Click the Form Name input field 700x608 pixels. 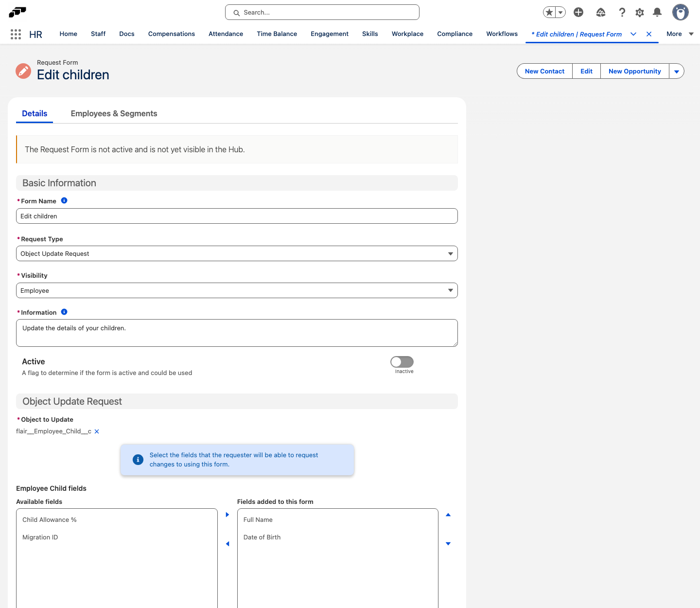tap(237, 216)
